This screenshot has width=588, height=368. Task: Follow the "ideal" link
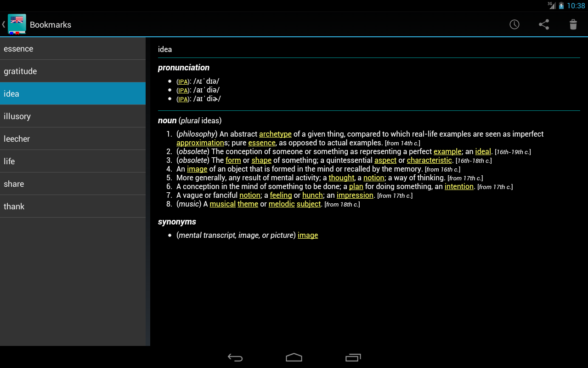click(x=483, y=152)
